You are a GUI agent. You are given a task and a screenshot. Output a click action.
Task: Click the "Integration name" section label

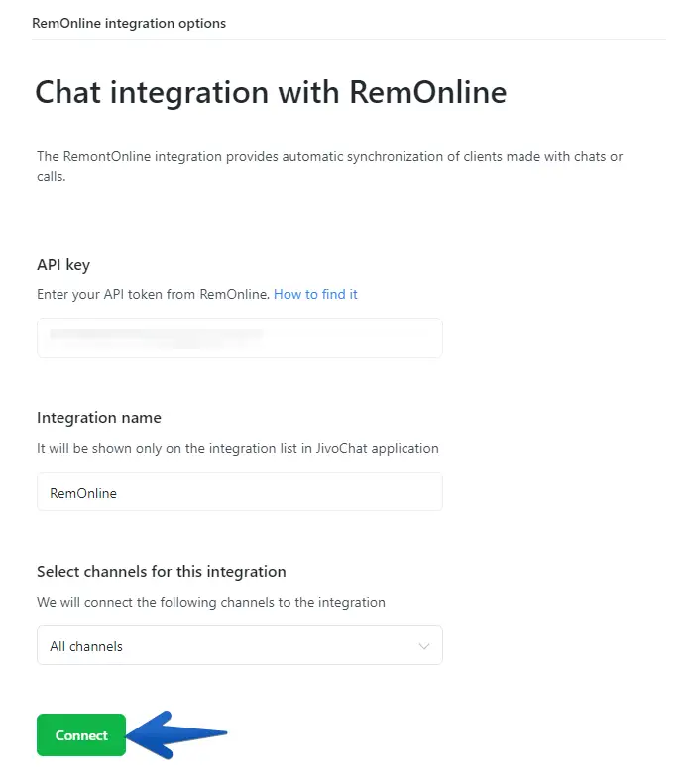[99, 417]
